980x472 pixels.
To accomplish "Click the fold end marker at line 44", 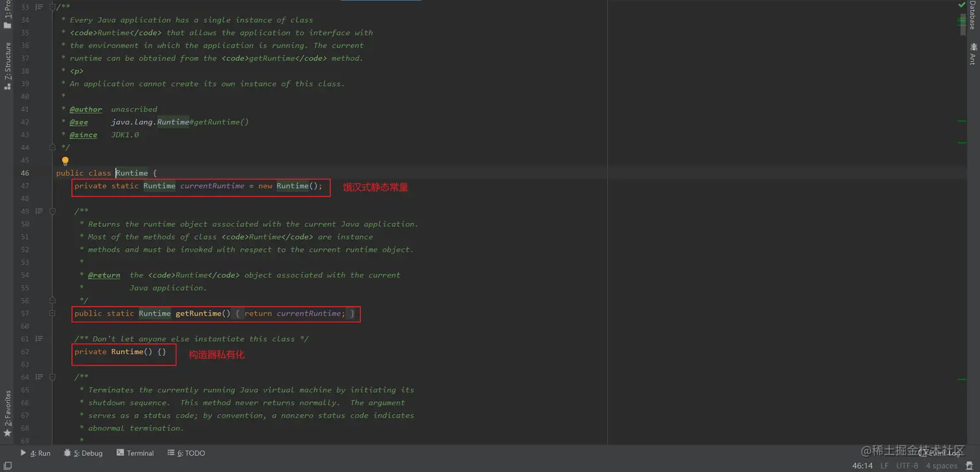I will (52, 147).
